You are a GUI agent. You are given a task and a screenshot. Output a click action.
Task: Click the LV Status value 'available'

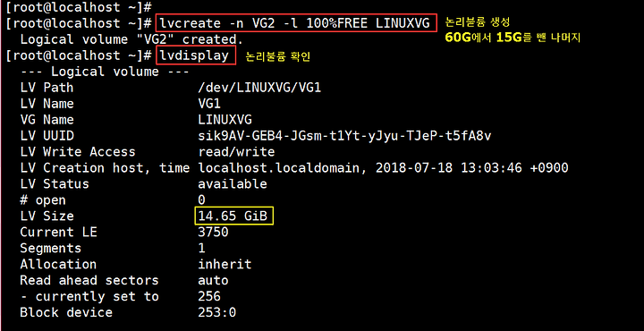(233, 184)
